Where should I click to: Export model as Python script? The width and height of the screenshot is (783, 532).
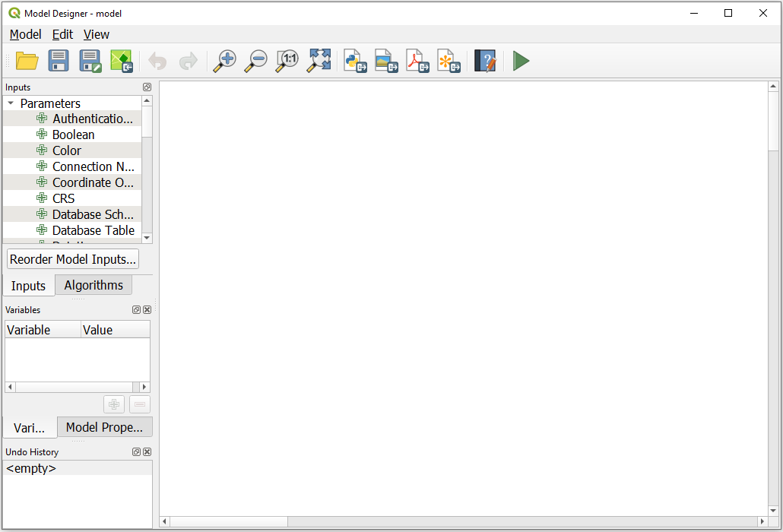(355, 61)
